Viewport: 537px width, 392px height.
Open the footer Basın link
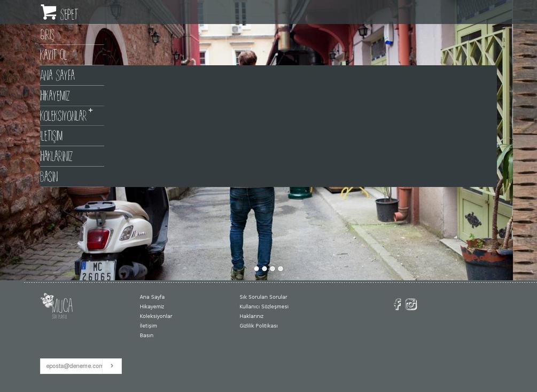[x=146, y=335]
